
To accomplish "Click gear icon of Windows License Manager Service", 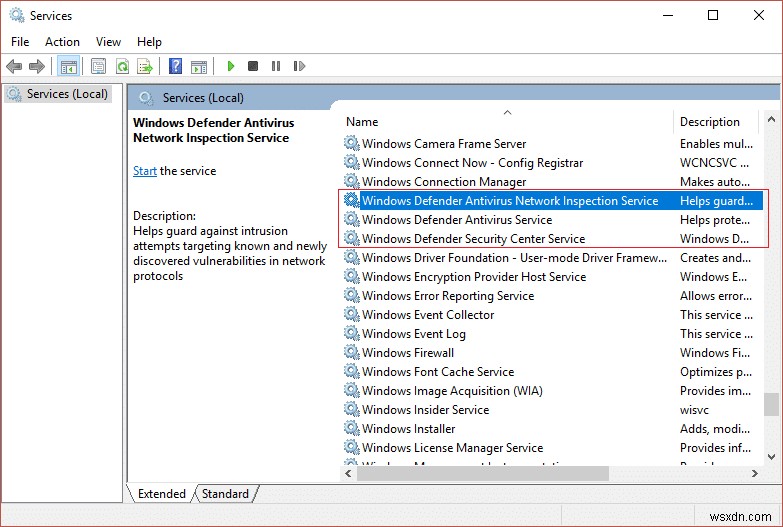I will [352, 447].
